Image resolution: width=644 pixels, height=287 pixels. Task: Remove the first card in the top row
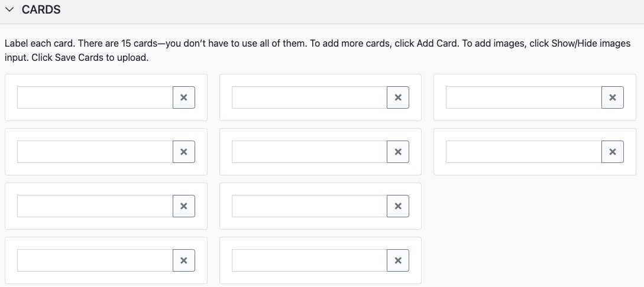[x=183, y=97]
